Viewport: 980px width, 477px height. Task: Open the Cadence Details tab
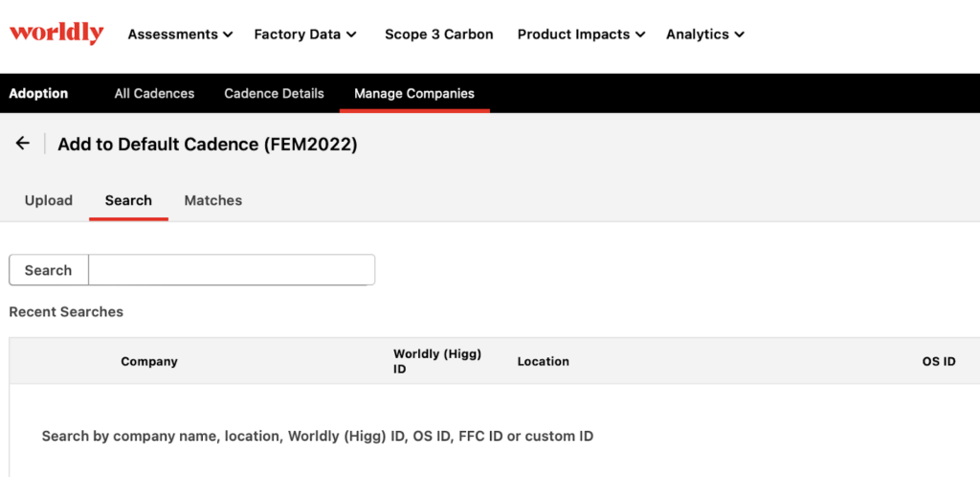(275, 94)
